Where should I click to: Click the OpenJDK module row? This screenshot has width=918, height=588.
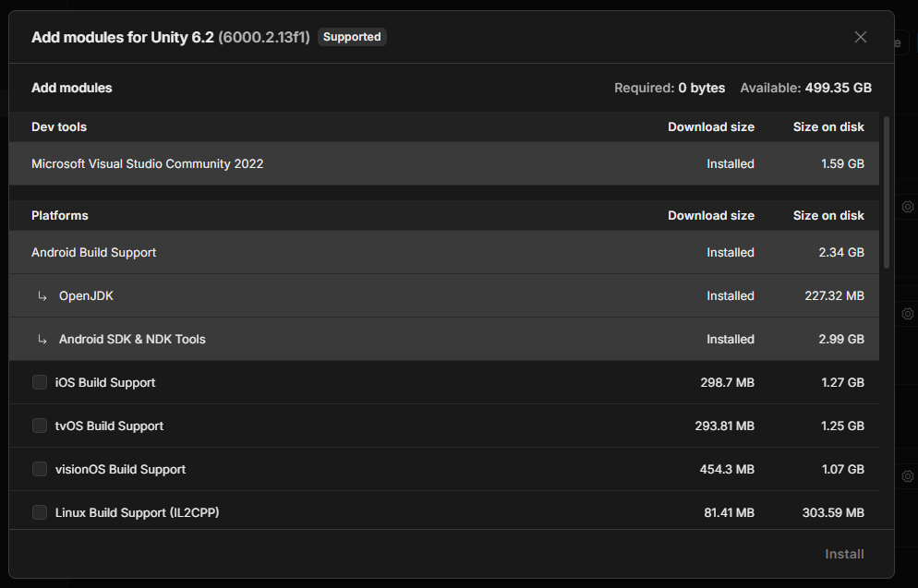444,295
